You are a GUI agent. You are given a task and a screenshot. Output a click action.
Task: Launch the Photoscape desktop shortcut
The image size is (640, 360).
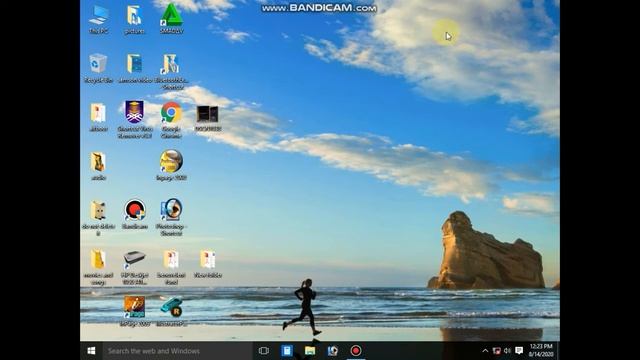(171, 217)
